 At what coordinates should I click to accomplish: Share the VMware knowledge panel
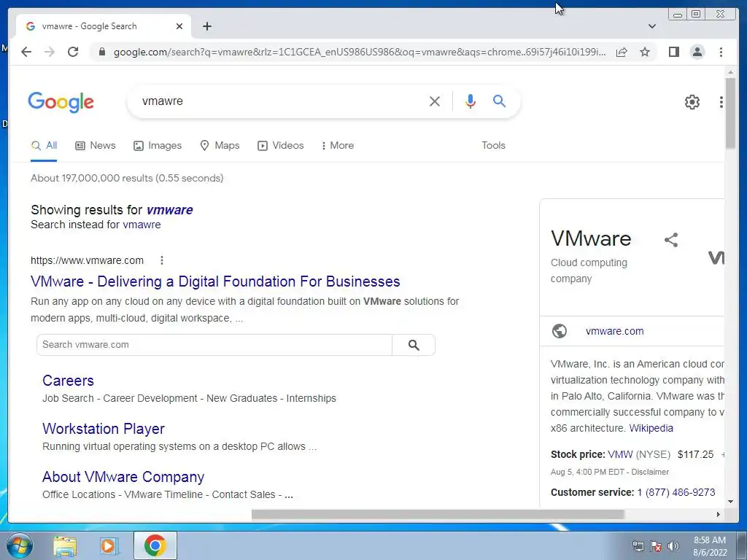pos(671,239)
